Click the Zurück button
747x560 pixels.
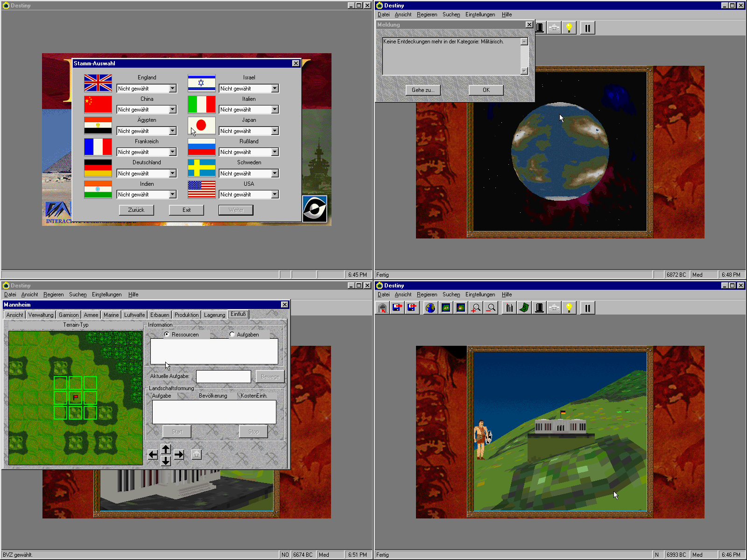pyautogui.click(x=136, y=210)
